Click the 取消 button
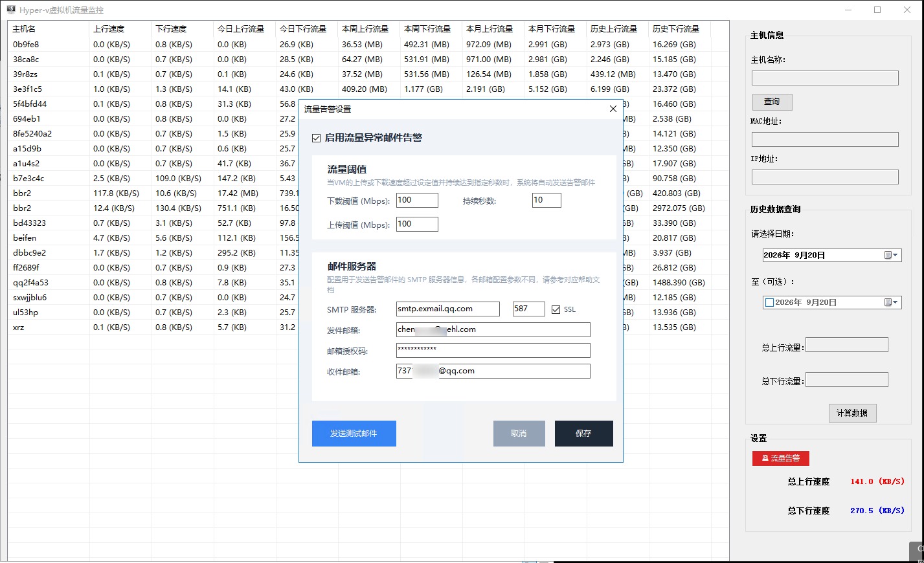This screenshot has height=563, width=924. (519, 434)
